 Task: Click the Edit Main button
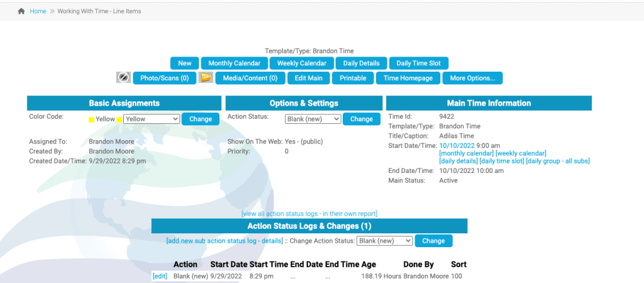tap(308, 78)
